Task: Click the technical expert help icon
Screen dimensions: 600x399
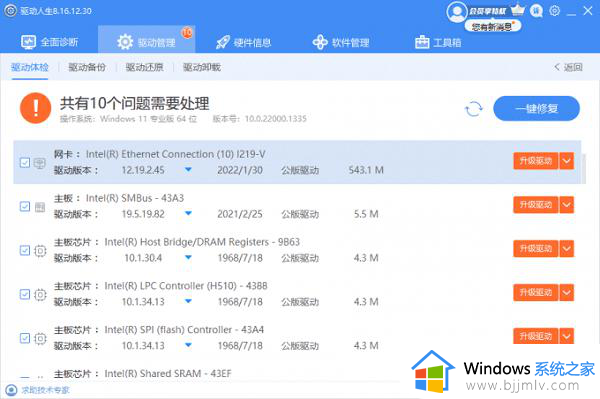Action: pyautogui.click(x=11, y=390)
